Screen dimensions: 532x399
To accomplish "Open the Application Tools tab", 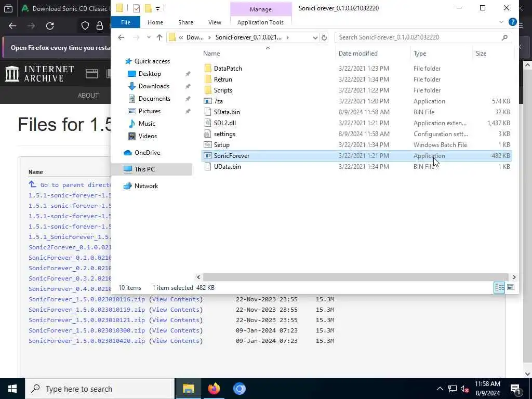I will tap(260, 22).
